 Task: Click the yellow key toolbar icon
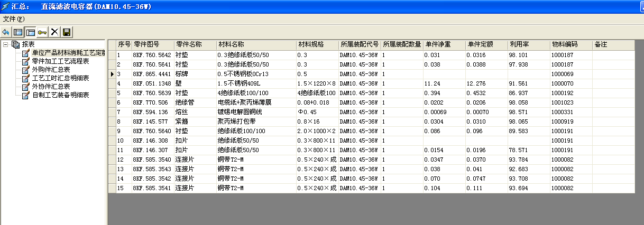42,32
